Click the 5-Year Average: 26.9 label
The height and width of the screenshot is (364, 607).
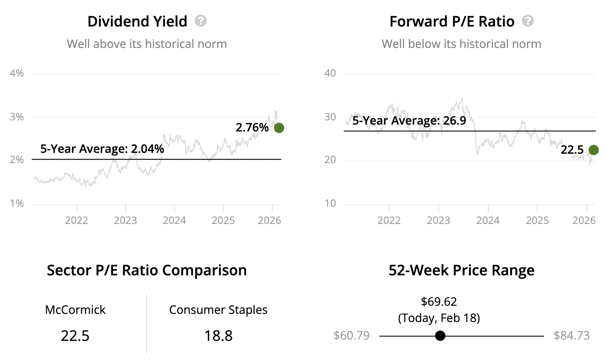point(409,121)
